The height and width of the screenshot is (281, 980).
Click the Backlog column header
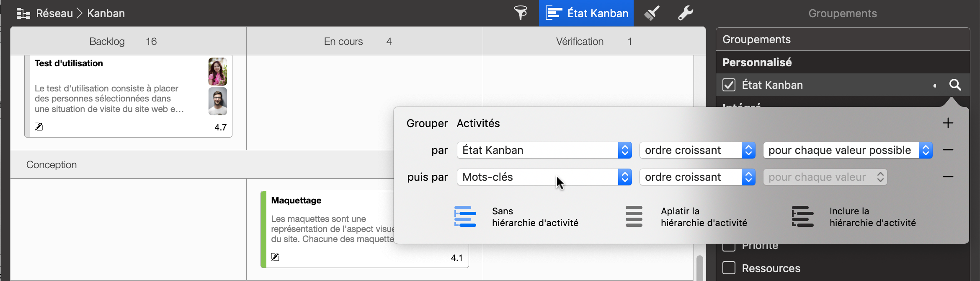107,42
